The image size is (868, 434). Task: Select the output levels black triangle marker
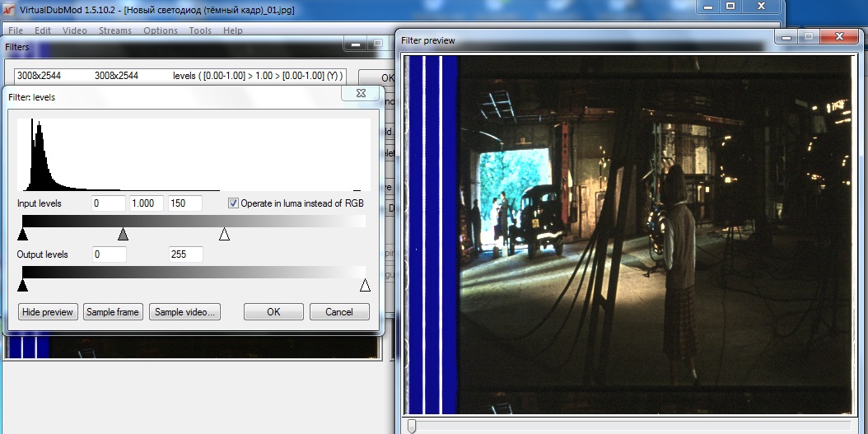(22, 286)
